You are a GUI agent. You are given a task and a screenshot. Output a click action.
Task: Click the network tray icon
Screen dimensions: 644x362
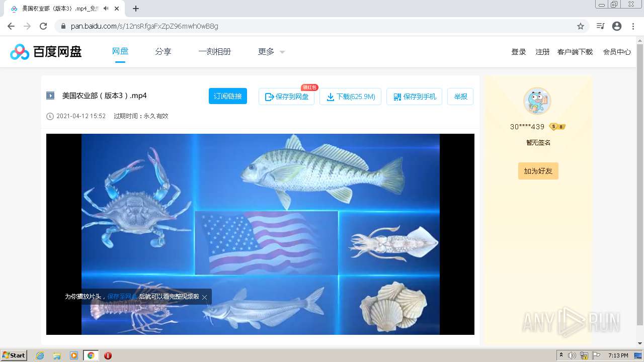tap(584, 355)
